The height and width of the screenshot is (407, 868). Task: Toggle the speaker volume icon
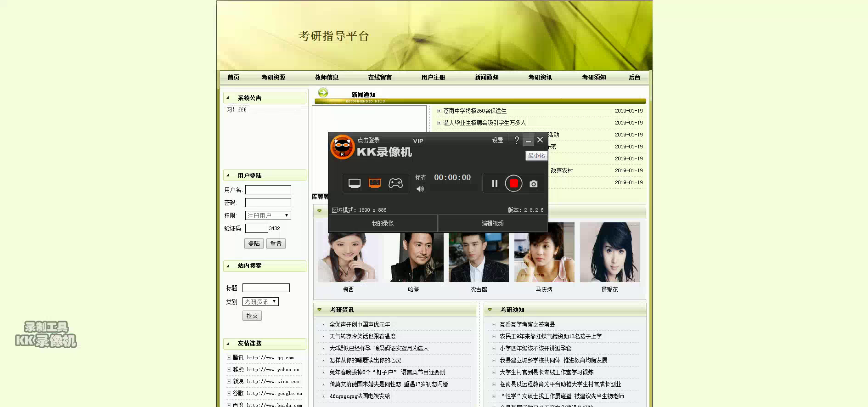[x=420, y=189]
